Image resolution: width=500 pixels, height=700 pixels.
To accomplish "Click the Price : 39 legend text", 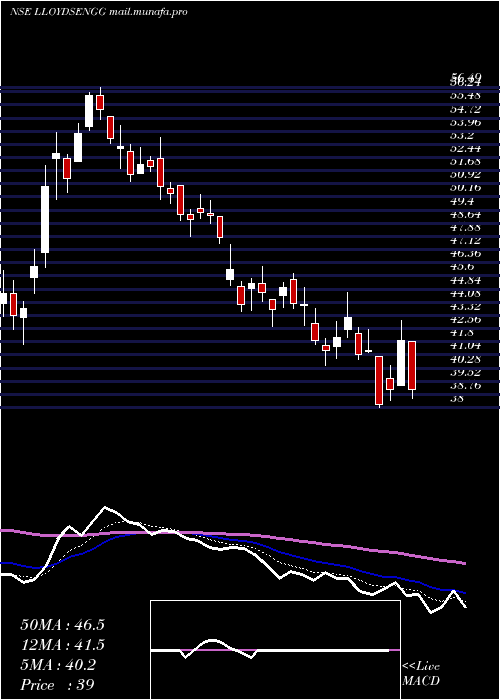I will pyautogui.click(x=58, y=685).
